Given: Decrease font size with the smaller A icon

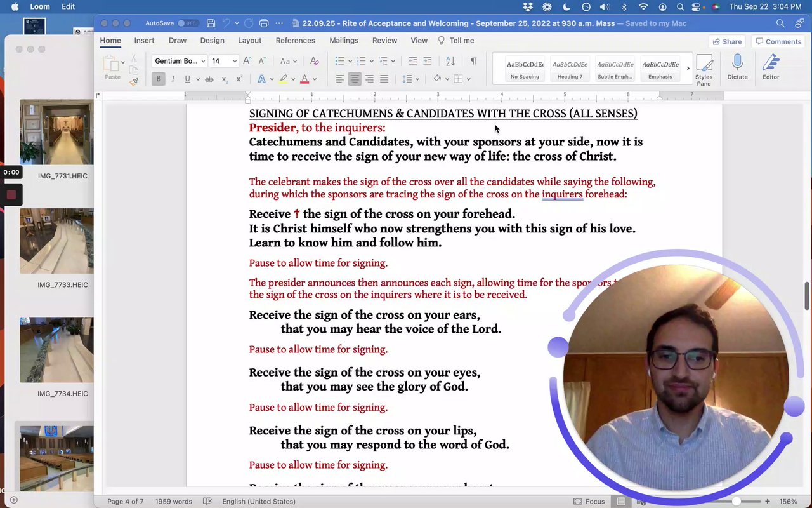Looking at the screenshot, I should pyautogui.click(x=262, y=61).
